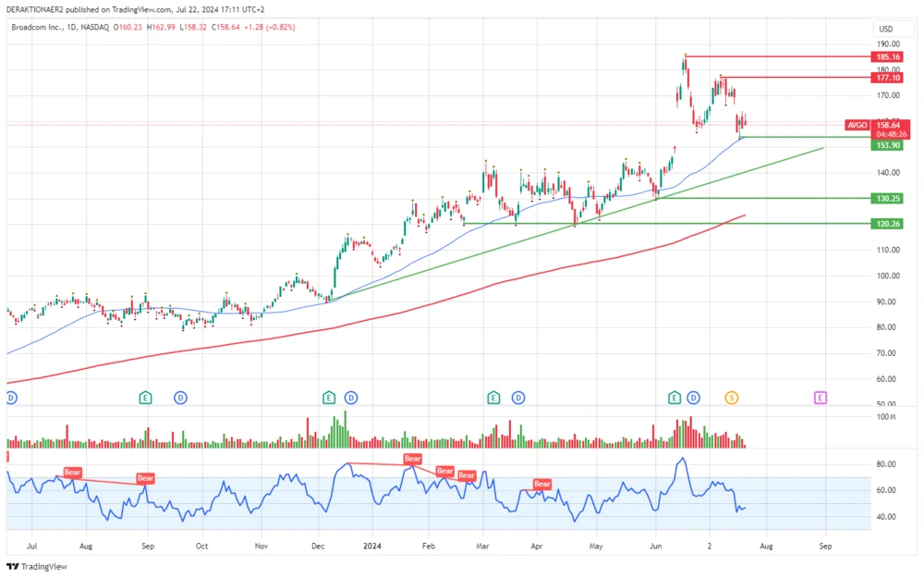Click the green E earnings marker near September
The image size is (924, 578).
click(145, 398)
